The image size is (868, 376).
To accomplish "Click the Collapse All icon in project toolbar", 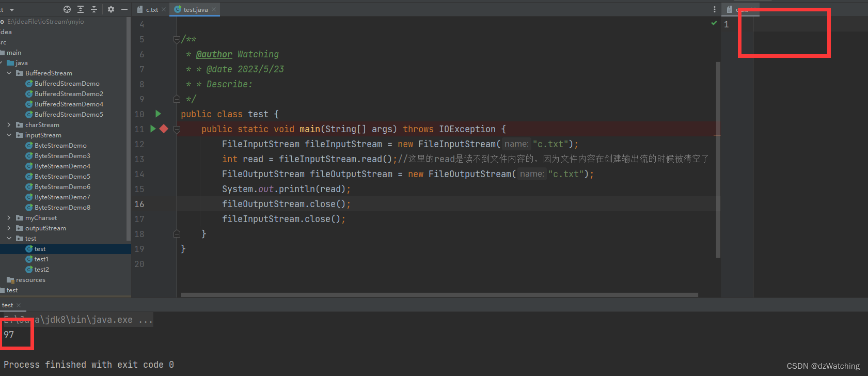I will tap(94, 9).
